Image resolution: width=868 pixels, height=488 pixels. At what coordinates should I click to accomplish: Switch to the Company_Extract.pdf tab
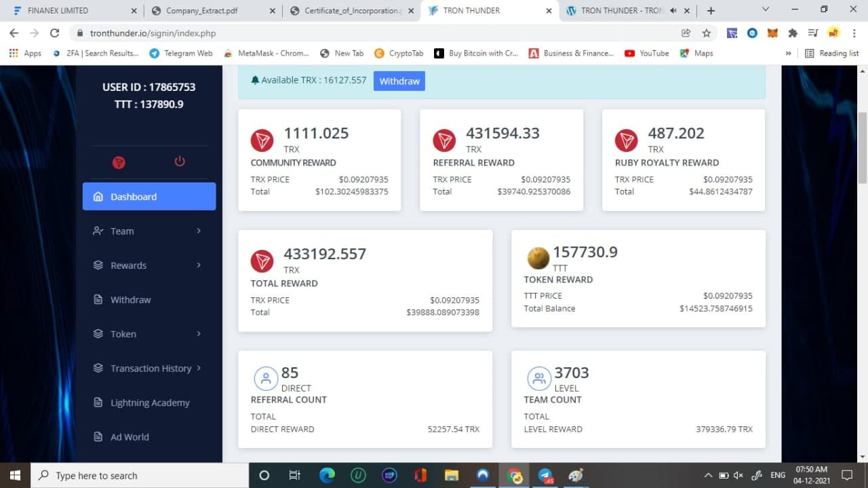(x=212, y=11)
